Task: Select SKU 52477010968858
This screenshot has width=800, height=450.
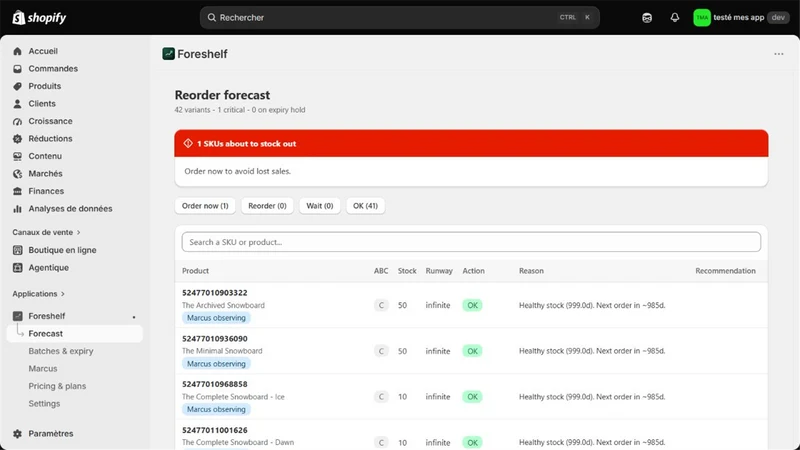Action: 215,384
